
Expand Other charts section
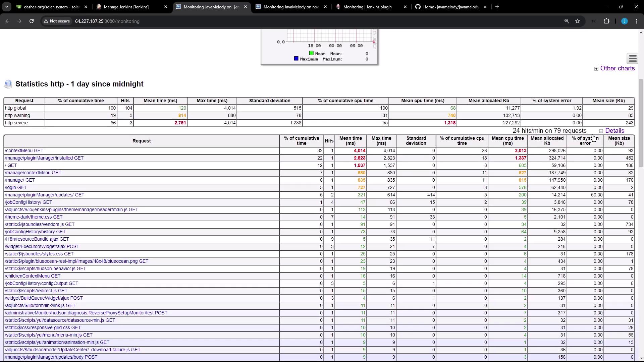(x=617, y=68)
